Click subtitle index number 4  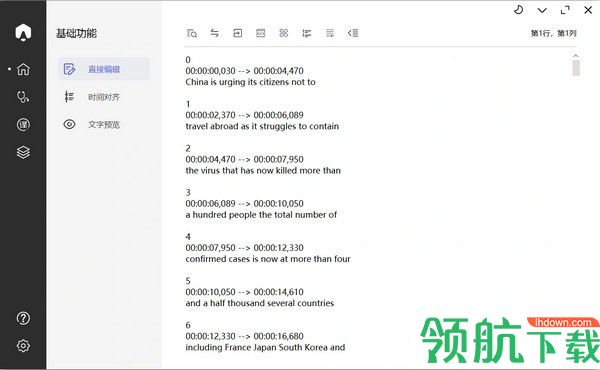188,236
